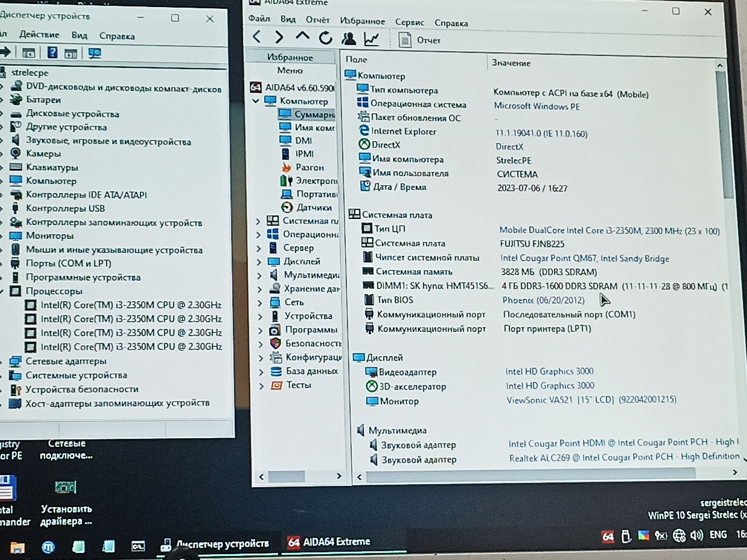Screen dimensions: 747x560
Task: Select DMI in the AIDA64 tree
Action: click(303, 140)
